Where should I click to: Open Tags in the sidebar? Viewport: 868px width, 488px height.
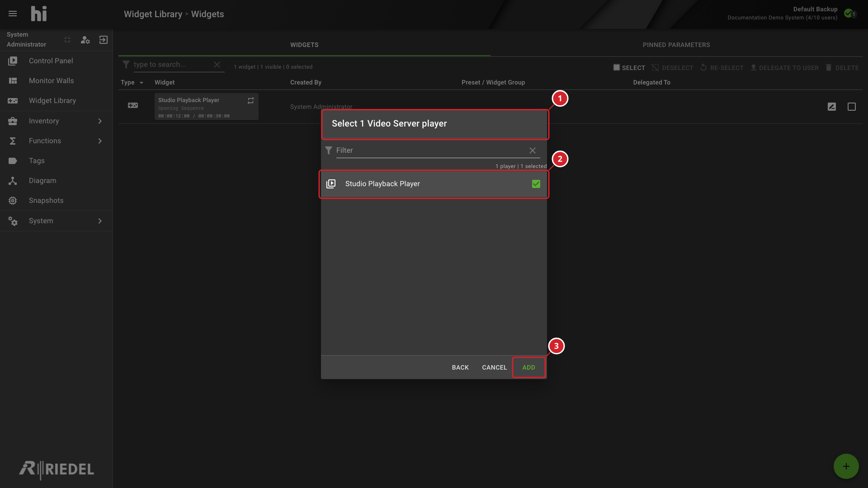(57, 160)
